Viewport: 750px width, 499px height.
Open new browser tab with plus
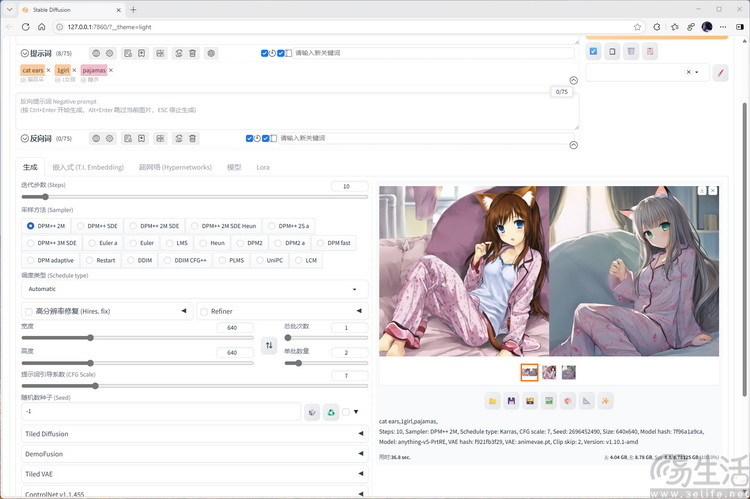click(x=133, y=10)
